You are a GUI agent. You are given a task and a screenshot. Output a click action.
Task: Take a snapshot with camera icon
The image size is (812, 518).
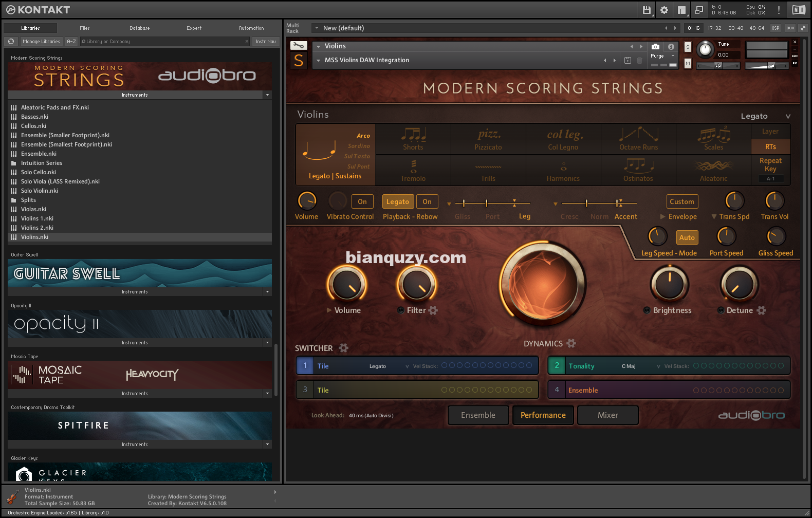pos(655,46)
